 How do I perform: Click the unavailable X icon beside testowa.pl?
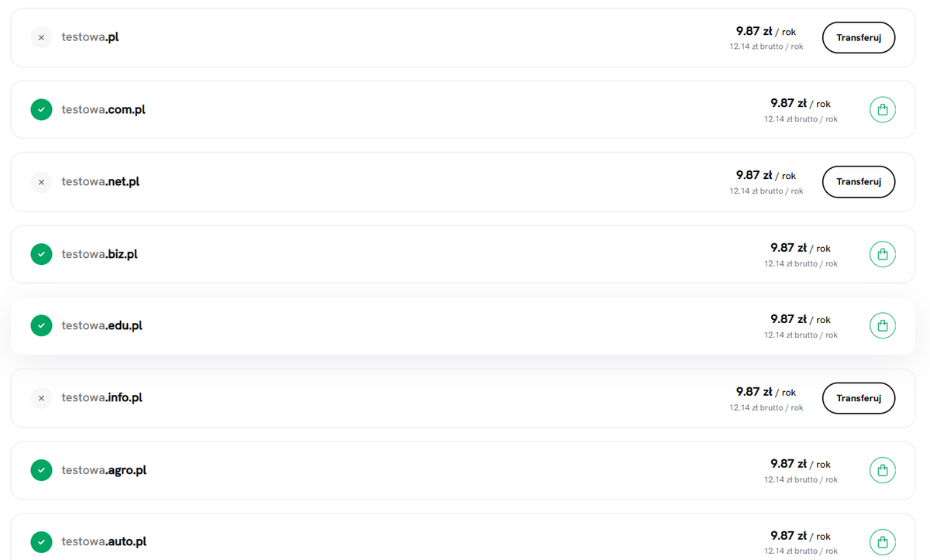[x=41, y=37]
